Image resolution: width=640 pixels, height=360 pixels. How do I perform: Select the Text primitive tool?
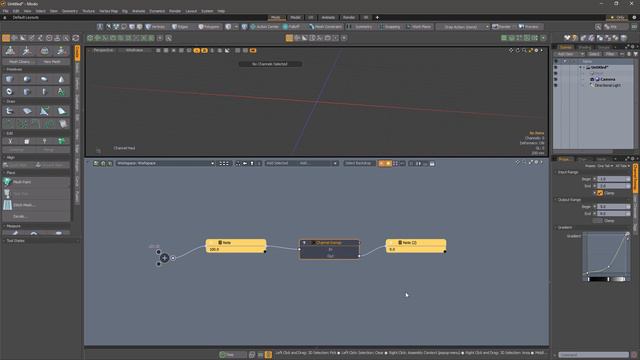tap(61, 91)
